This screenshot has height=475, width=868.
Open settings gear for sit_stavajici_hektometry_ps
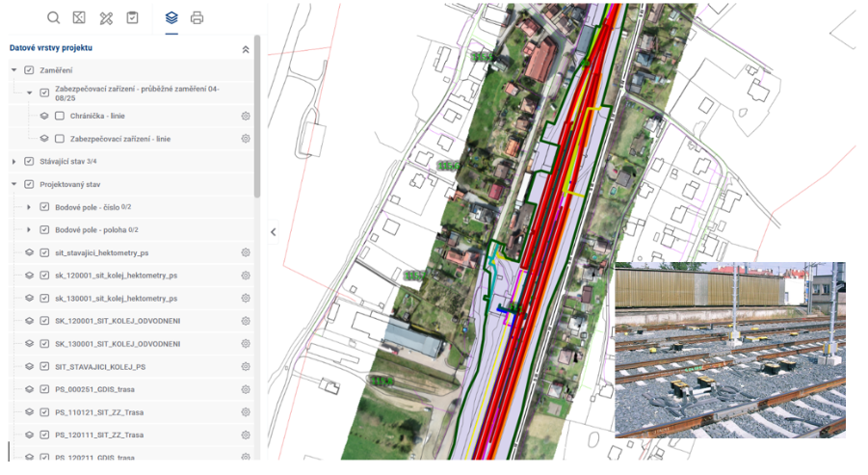246,252
